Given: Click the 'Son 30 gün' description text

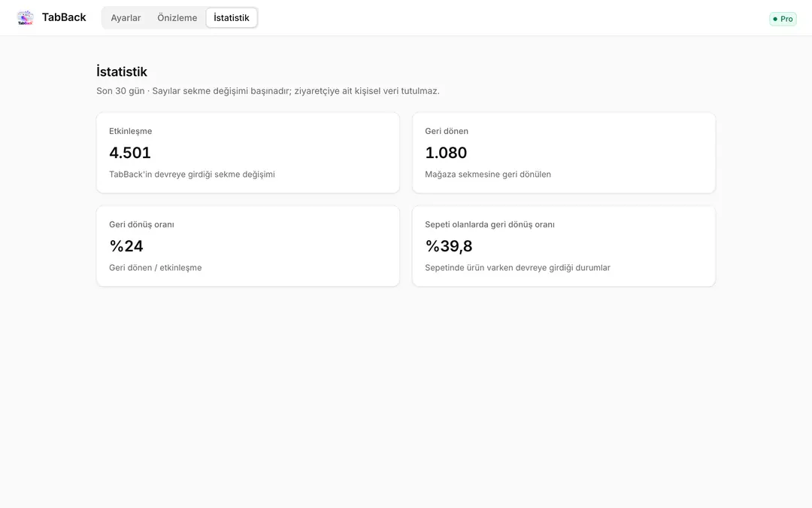Looking at the screenshot, I should 268,91.
